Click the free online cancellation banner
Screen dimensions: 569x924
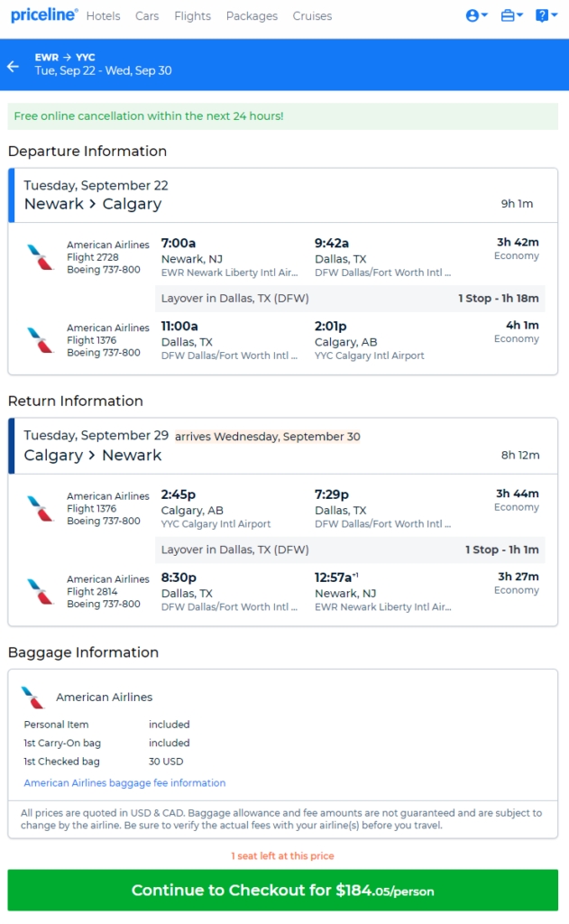(x=283, y=116)
